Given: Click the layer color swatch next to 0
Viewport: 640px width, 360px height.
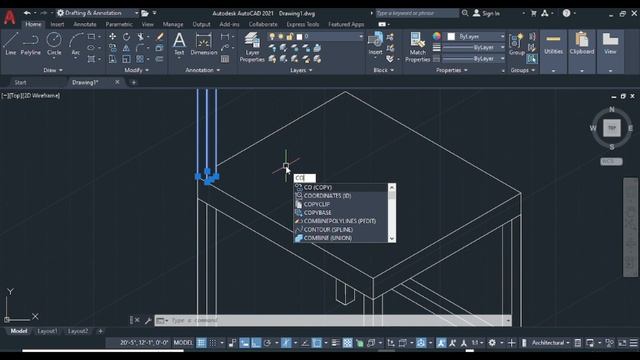Looking at the screenshot, I should [299, 37].
